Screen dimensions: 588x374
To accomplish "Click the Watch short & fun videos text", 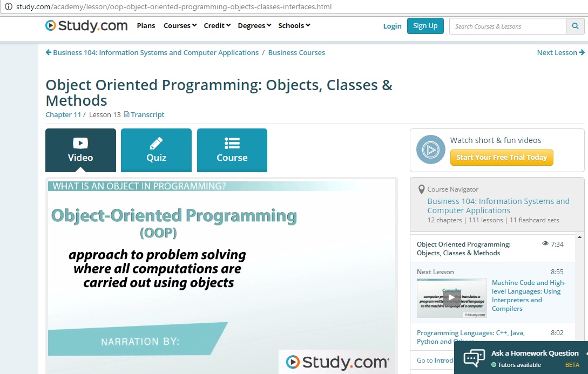I will point(496,140).
